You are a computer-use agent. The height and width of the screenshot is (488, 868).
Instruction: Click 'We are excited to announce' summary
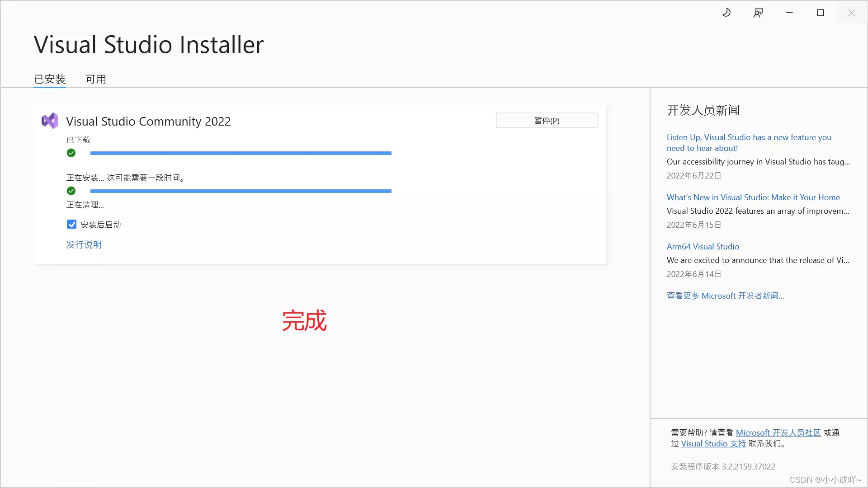pyautogui.click(x=758, y=260)
